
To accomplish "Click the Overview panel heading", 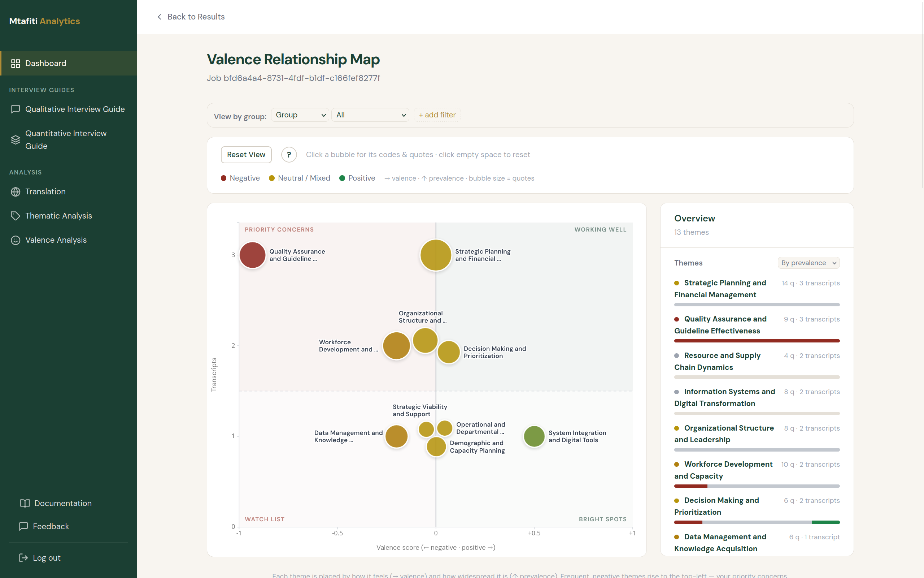I will point(694,219).
